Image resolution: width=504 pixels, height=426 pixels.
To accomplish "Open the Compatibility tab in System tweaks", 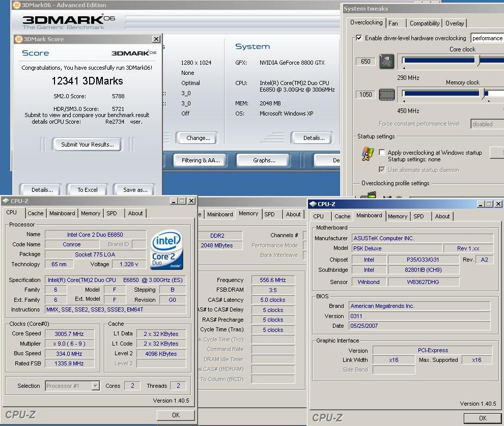I will point(424,23).
